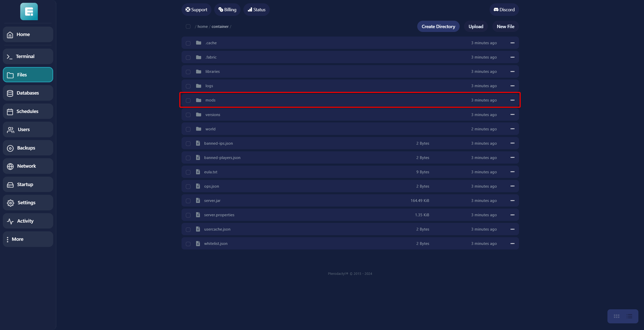Go to the Network page
This screenshot has width=644, height=330.
pyautogui.click(x=28, y=166)
